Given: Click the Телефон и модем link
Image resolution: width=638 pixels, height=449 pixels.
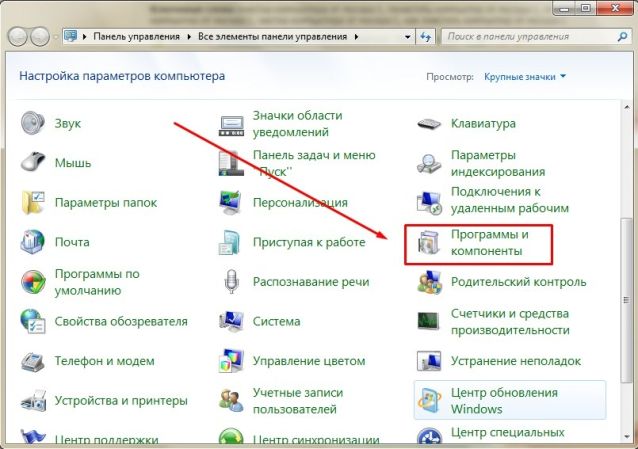Looking at the screenshot, I should pos(105,361).
